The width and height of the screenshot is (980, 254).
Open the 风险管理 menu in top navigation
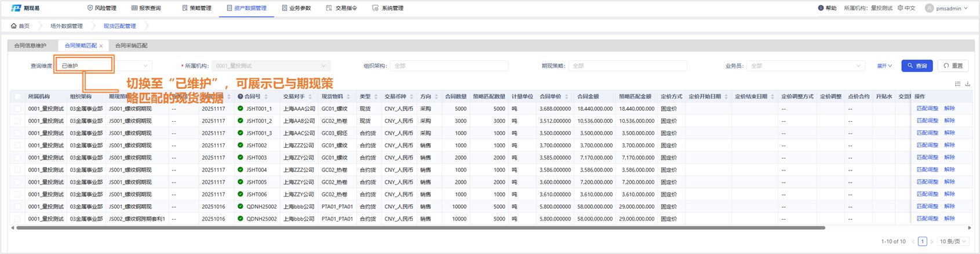point(101,8)
